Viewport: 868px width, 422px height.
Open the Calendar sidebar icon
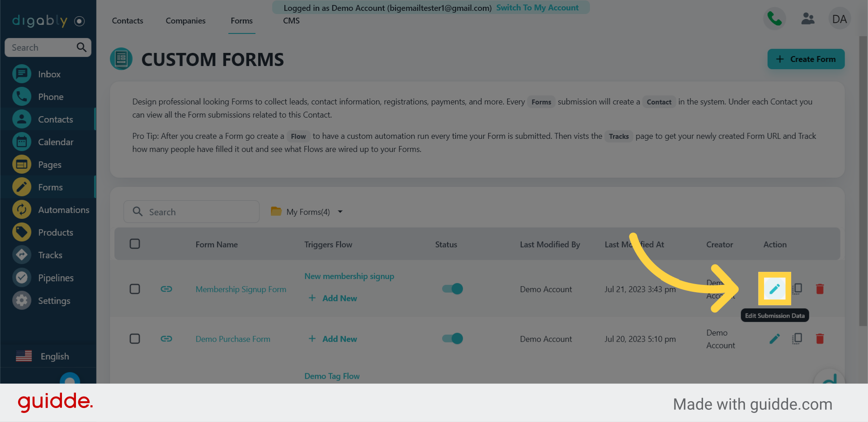[22, 142]
